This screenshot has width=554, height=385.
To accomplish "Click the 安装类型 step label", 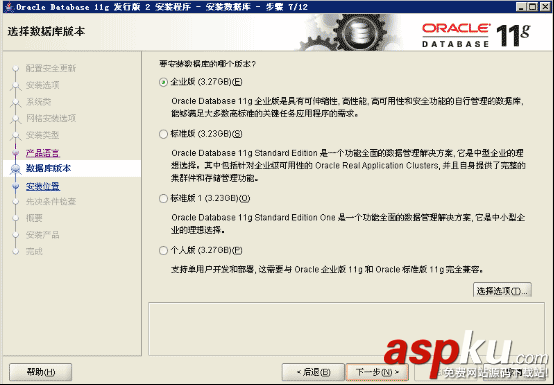I will pos(42,135).
